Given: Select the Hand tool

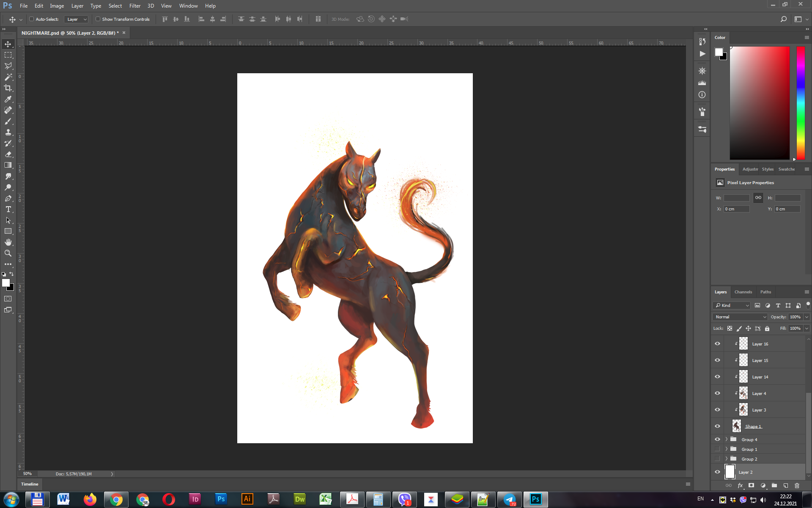Looking at the screenshot, I should click(8, 242).
